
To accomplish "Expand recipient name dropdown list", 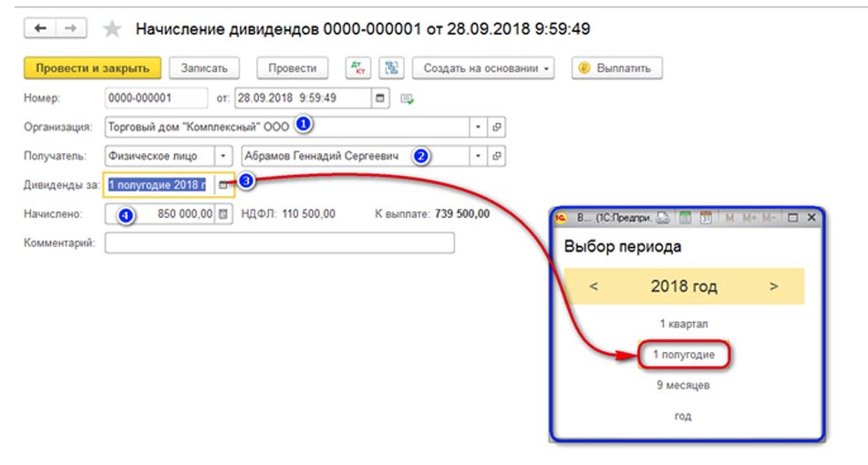I will [x=478, y=156].
